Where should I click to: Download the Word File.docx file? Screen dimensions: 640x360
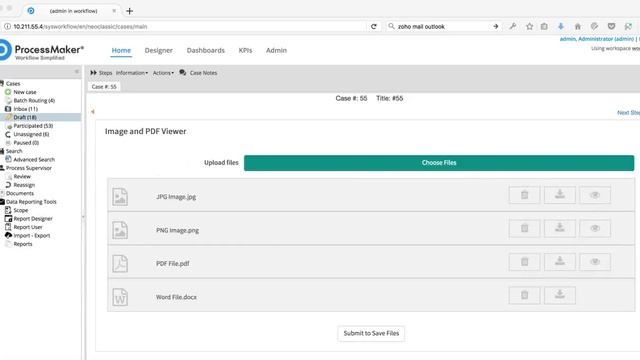pyautogui.click(x=560, y=296)
